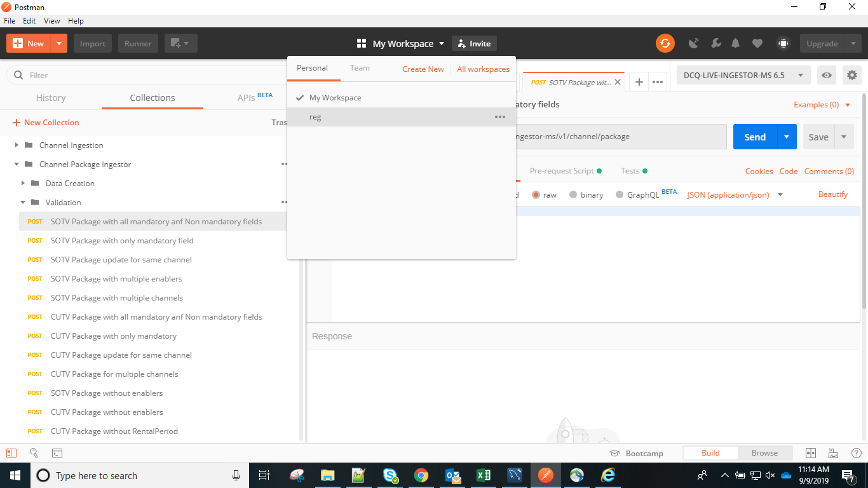868x488 pixels.
Task: Switch to the History tab
Action: [51, 98]
